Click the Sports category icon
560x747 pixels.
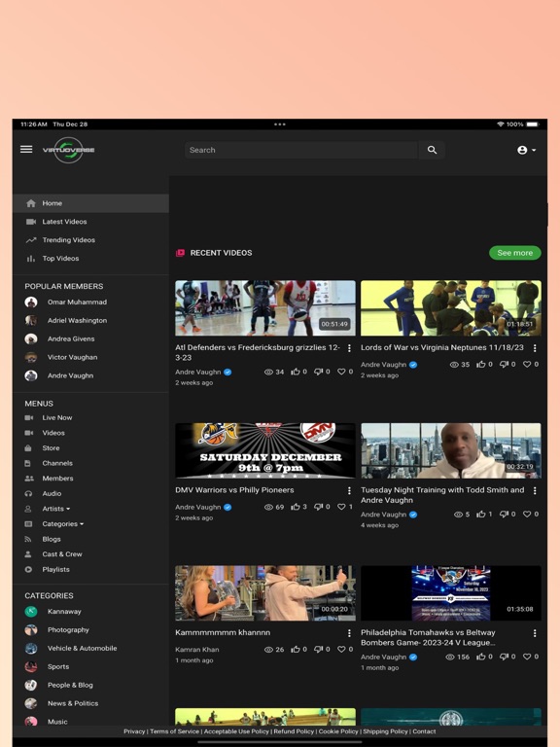31,667
